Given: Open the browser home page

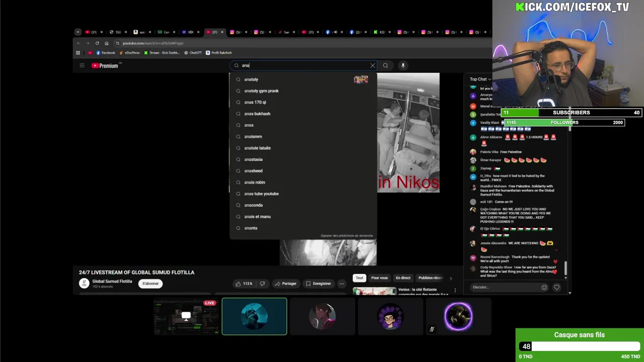Looking at the screenshot, I should pos(106,43).
